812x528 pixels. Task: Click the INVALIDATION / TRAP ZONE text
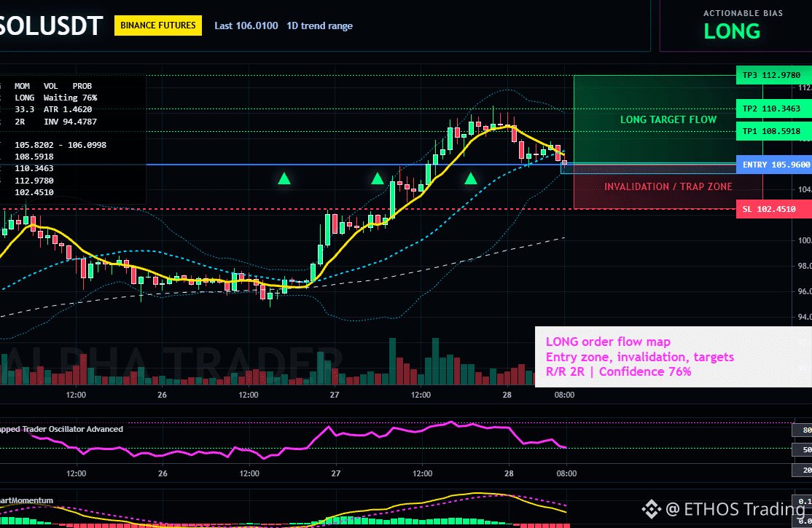668,187
